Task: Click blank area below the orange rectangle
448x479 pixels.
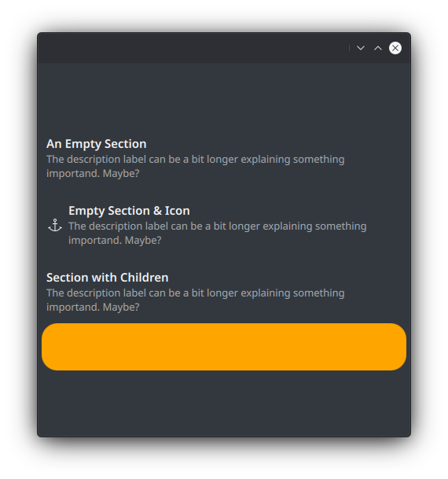Action: 224,403
